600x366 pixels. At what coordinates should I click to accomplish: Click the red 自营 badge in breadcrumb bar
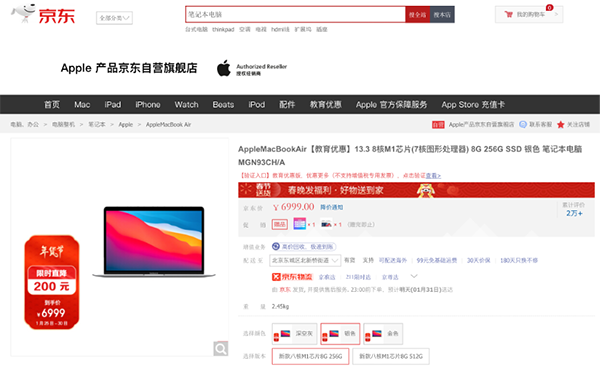click(438, 124)
